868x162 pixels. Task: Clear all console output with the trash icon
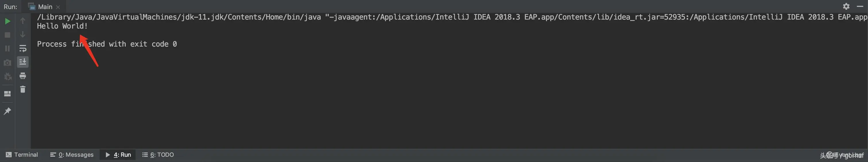23,89
